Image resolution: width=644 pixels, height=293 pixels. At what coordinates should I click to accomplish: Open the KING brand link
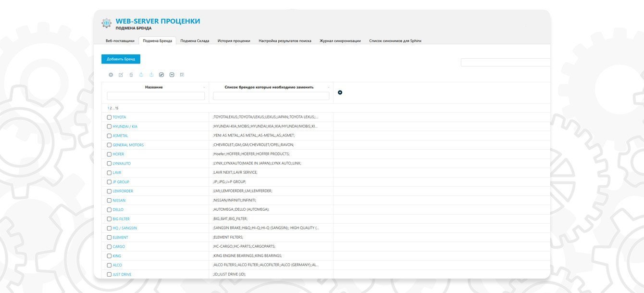click(x=117, y=256)
